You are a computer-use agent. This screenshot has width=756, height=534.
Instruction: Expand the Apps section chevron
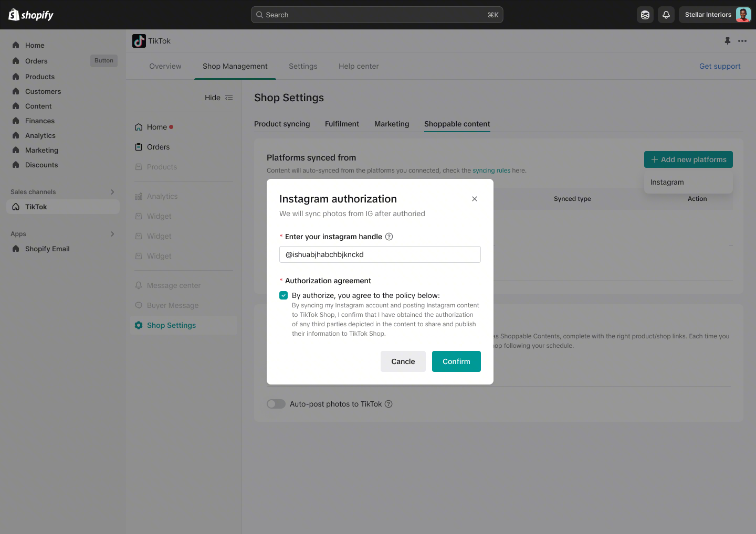pyautogui.click(x=112, y=234)
